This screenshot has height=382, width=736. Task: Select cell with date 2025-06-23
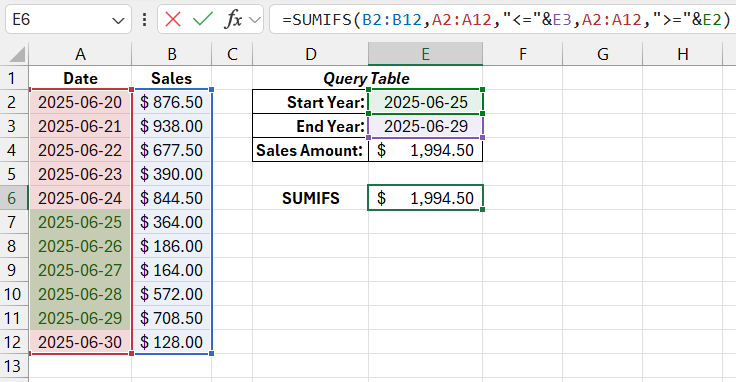pyautogui.click(x=80, y=174)
